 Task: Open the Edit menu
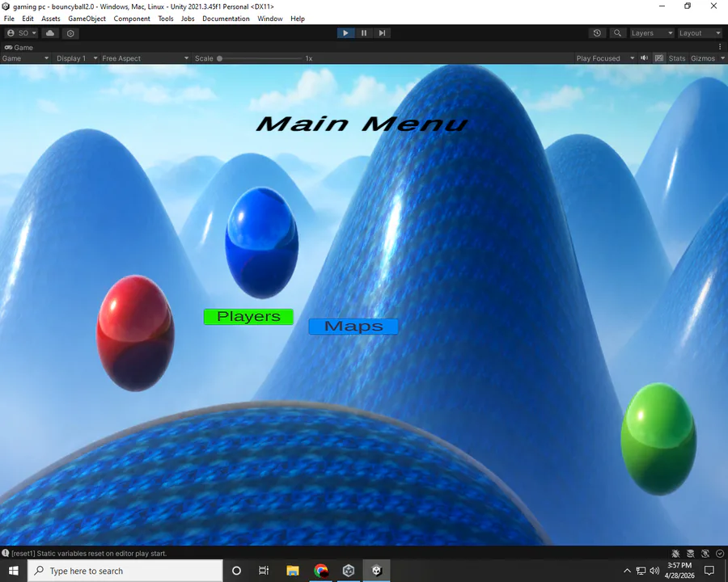click(28, 19)
